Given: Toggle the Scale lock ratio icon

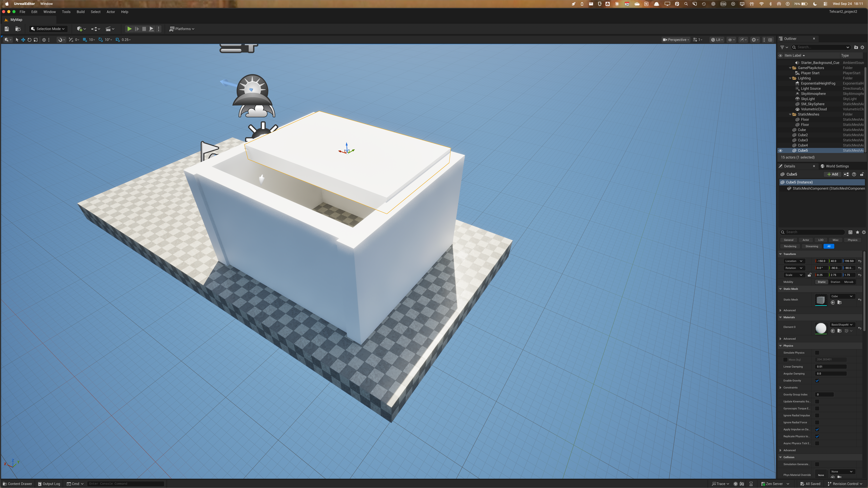Looking at the screenshot, I should 809,275.
